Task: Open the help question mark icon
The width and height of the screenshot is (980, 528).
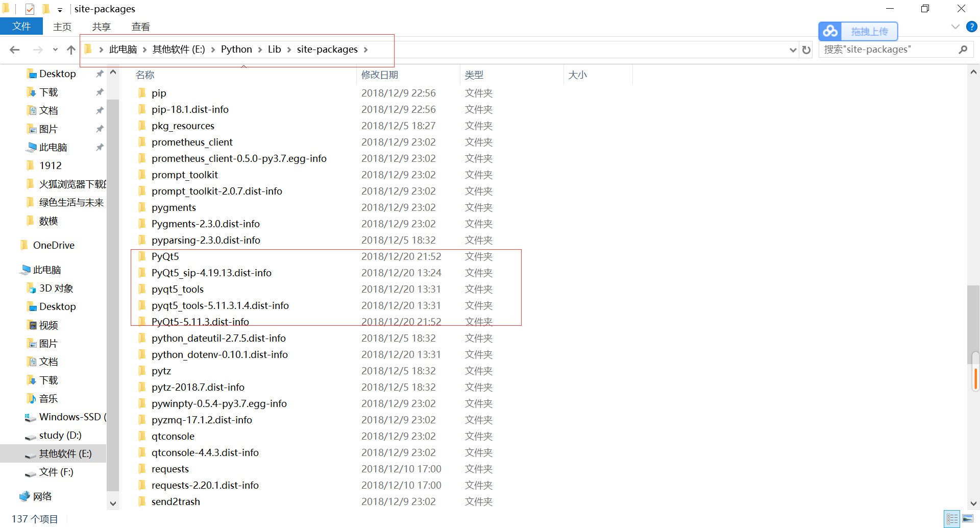Action: (972, 27)
